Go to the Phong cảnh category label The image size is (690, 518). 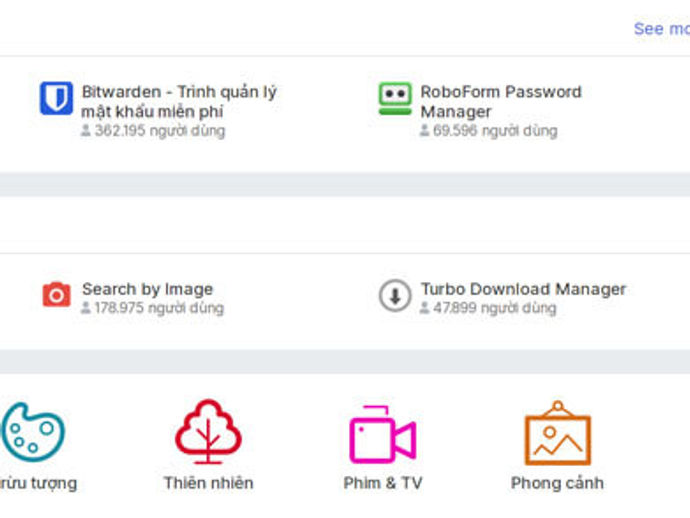(557, 483)
